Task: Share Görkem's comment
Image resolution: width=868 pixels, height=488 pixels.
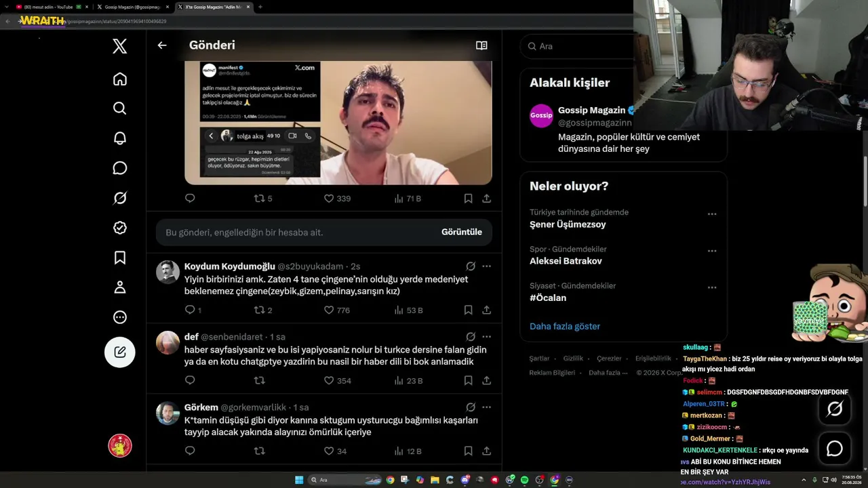Action: [487, 451]
